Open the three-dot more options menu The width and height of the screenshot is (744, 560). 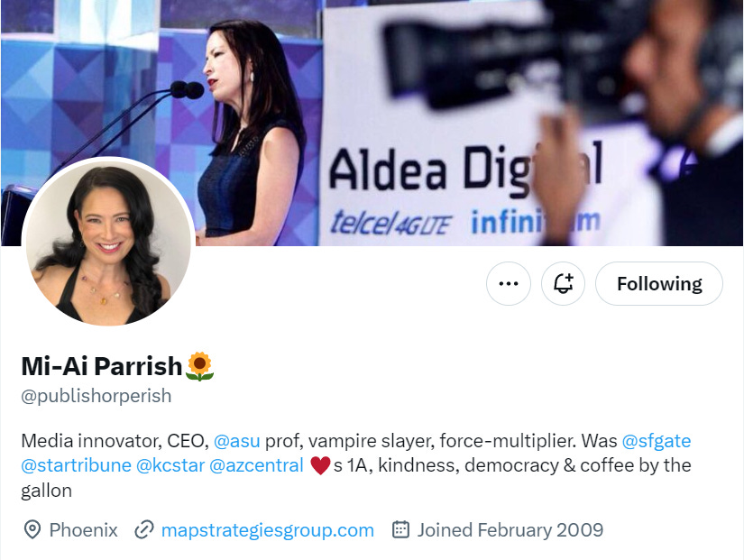(x=509, y=283)
